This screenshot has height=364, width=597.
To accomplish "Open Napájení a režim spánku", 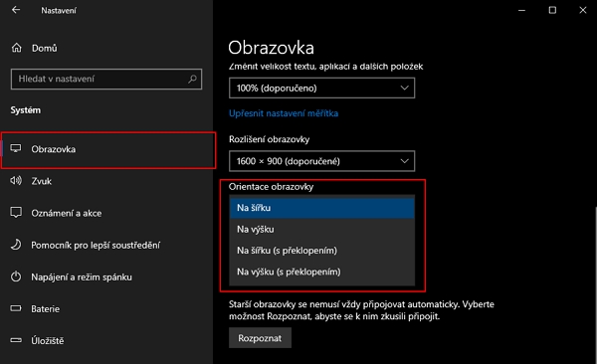I will point(106,276).
